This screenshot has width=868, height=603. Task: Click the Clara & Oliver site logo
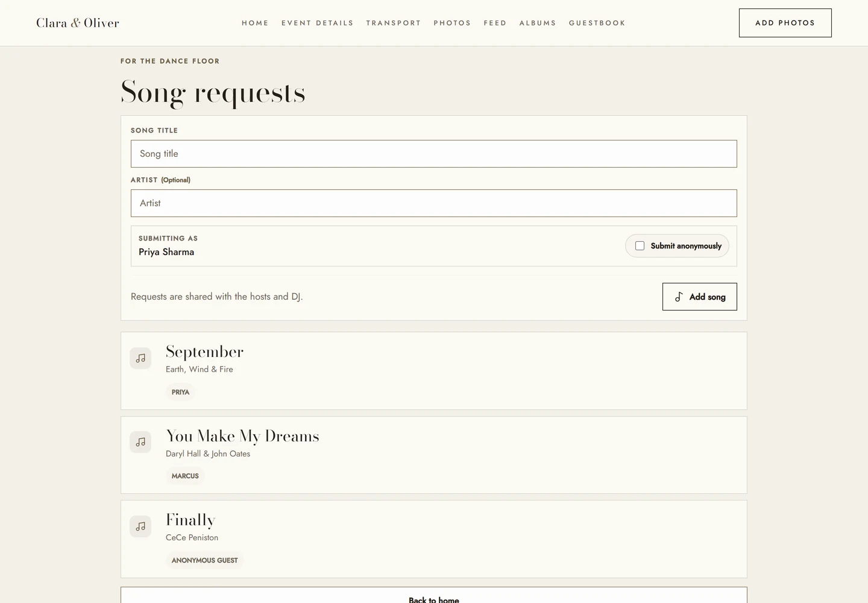point(78,23)
